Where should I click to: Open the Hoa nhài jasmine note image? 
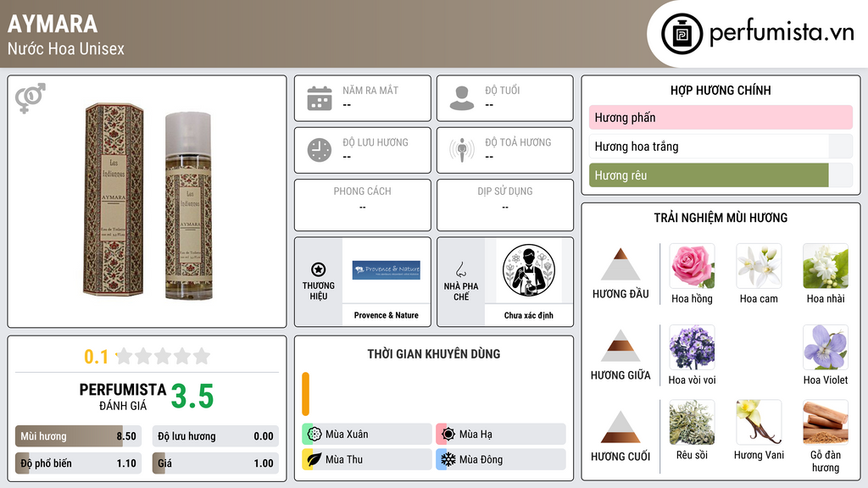click(826, 266)
